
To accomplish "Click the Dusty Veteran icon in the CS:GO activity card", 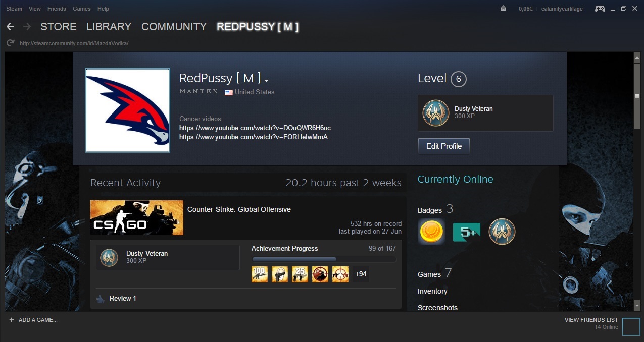I will coord(108,257).
